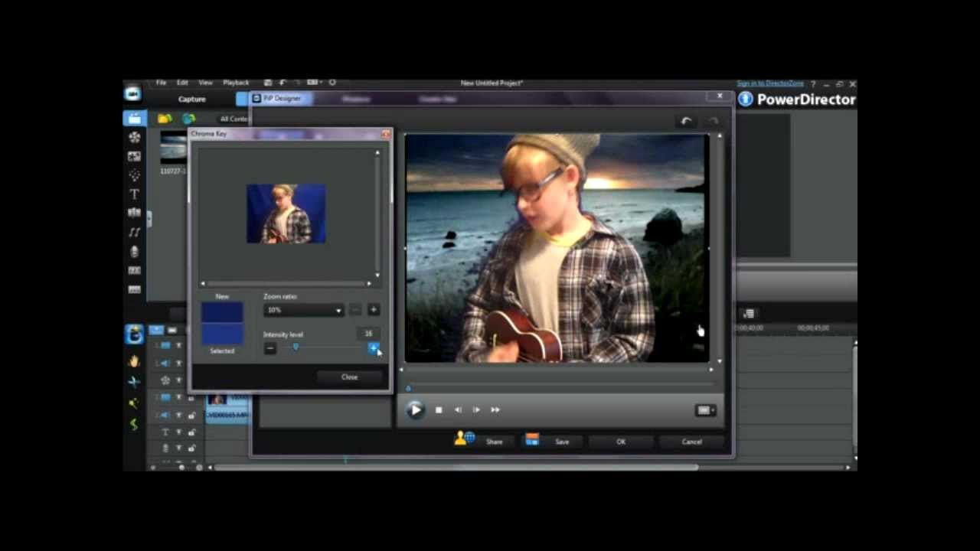Click the New color swatch
This screenshot has width=980, height=551.
pyautogui.click(x=222, y=312)
